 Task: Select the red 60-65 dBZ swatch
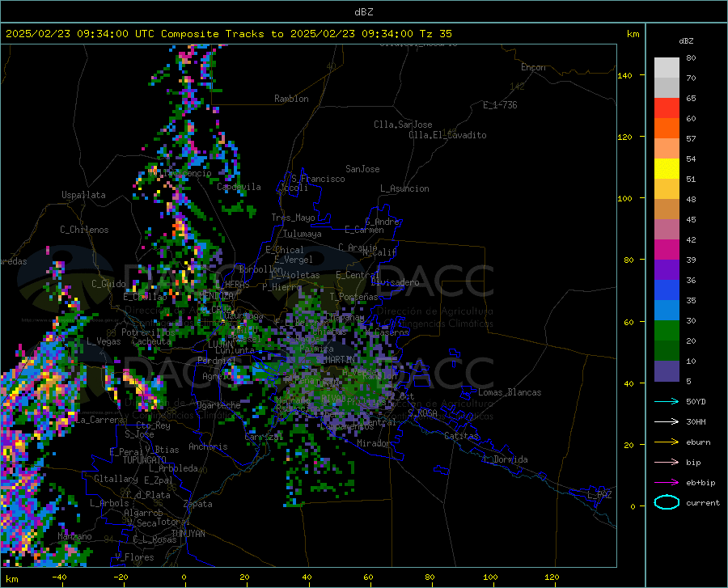[667, 108]
